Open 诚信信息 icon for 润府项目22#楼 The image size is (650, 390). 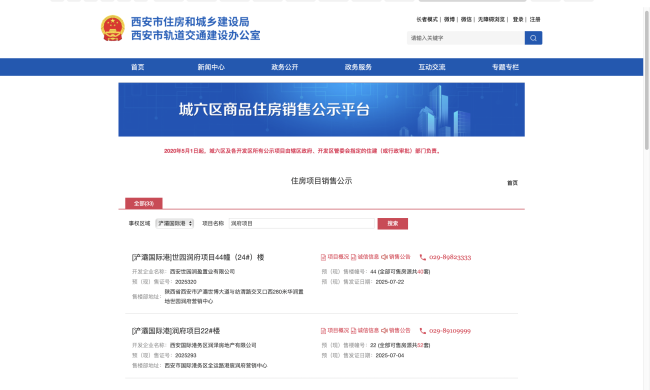coord(353,331)
